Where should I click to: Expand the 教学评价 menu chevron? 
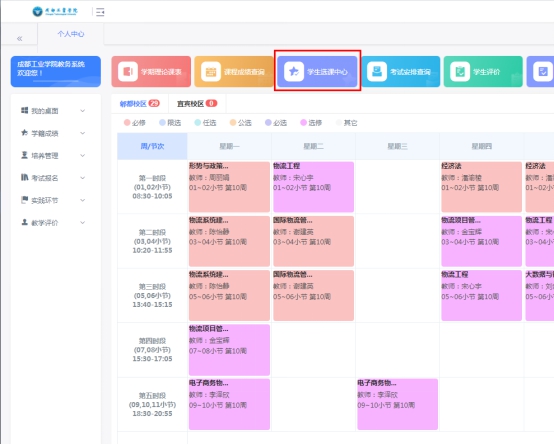(82, 223)
